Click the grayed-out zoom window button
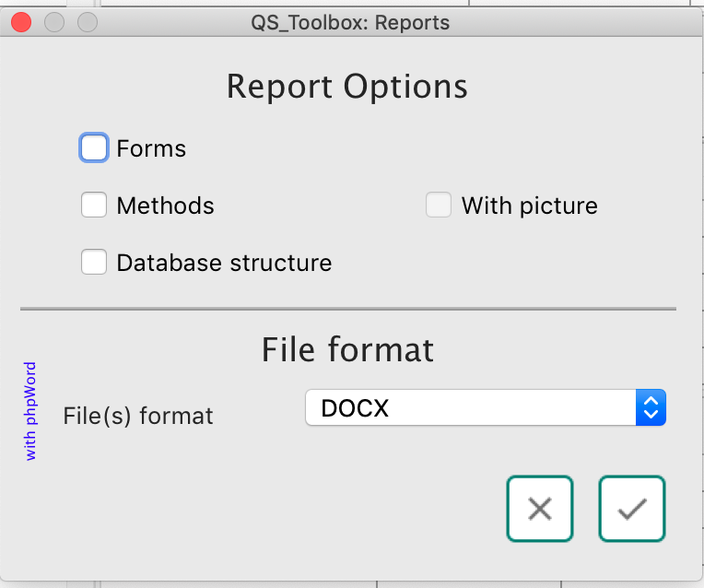This screenshot has height=588, width=704. [88, 22]
